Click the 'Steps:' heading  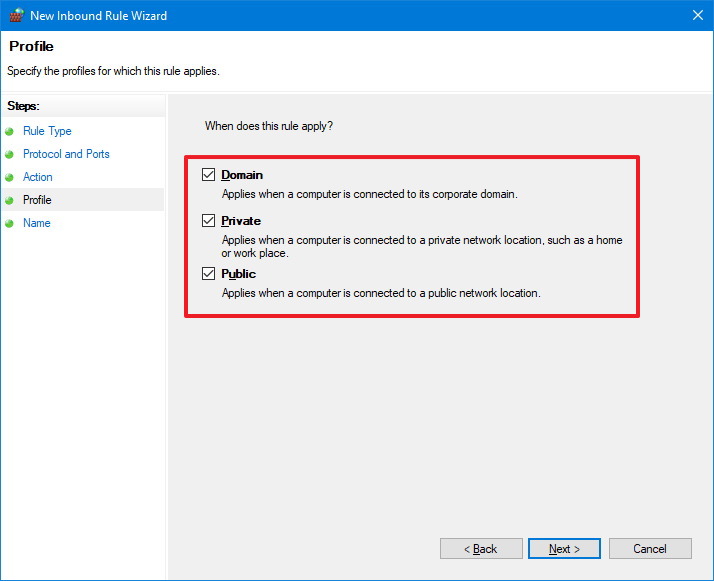23,106
